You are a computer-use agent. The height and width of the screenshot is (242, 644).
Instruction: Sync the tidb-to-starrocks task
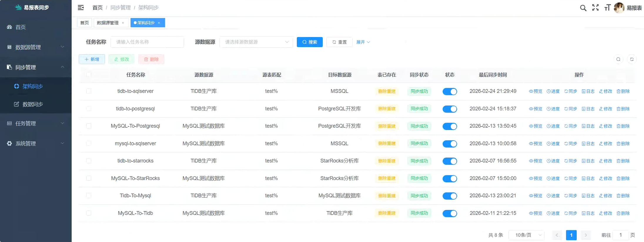[x=571, y=161]
